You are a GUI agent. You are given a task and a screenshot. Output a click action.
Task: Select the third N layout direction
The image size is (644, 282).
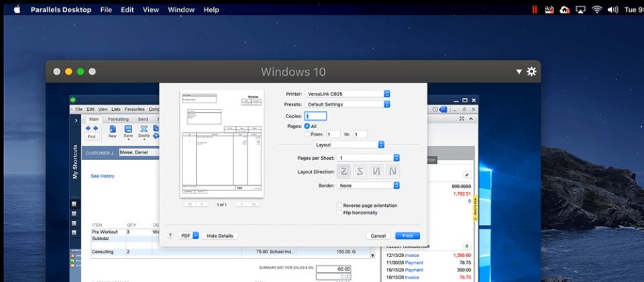click(x=376, y=172)
